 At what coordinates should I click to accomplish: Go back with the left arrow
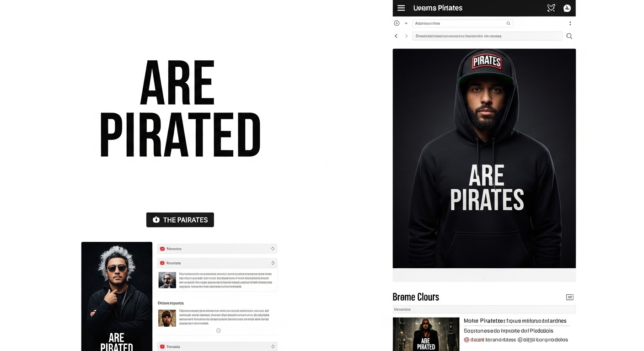click(396, 36)
